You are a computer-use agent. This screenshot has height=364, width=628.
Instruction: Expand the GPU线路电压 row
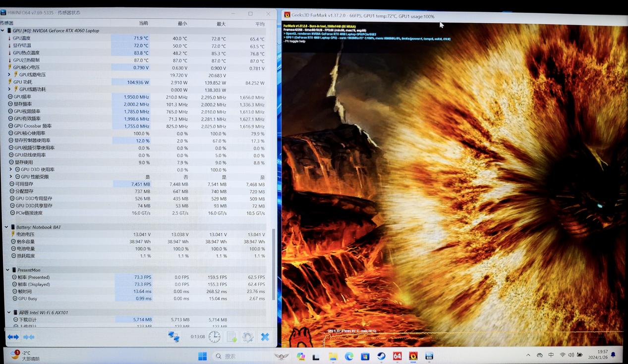9,75
